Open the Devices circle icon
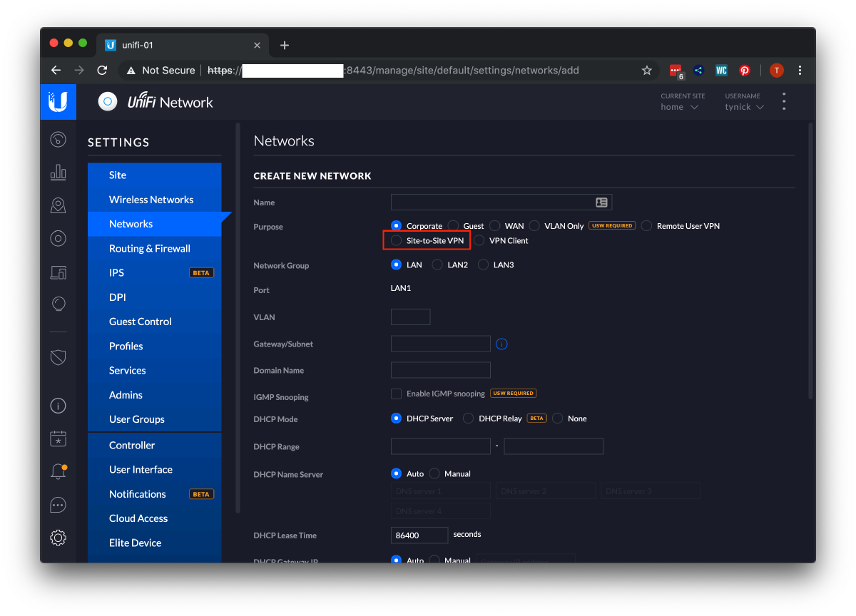 pyautogui.click(x=58, y=239)
